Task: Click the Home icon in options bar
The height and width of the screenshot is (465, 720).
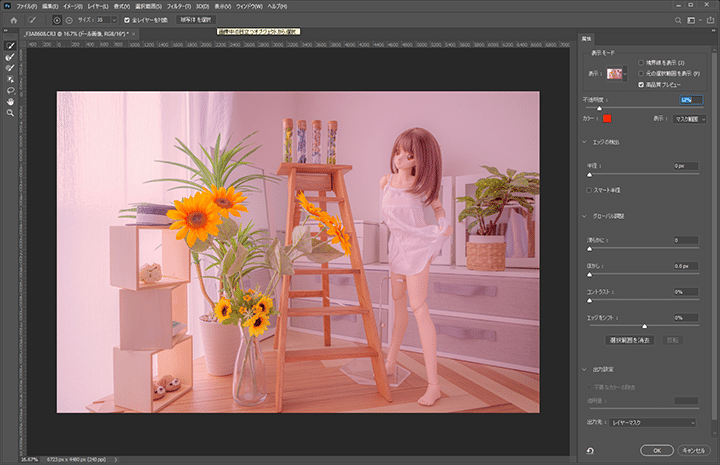Action: point(14,20)
